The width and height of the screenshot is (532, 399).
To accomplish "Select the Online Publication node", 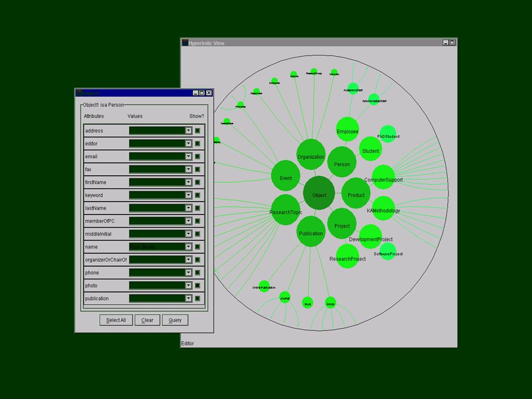I will tap(264, 287).
